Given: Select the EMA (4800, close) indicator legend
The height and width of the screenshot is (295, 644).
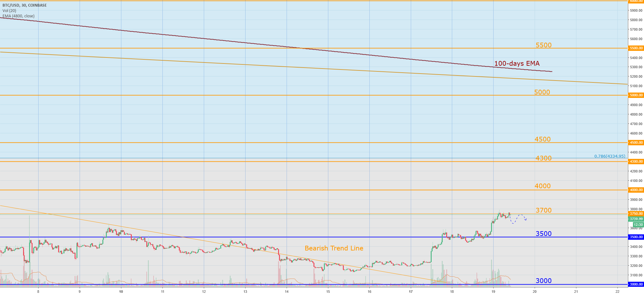Looking at the screenshot, I should click(x=18, y=16).
